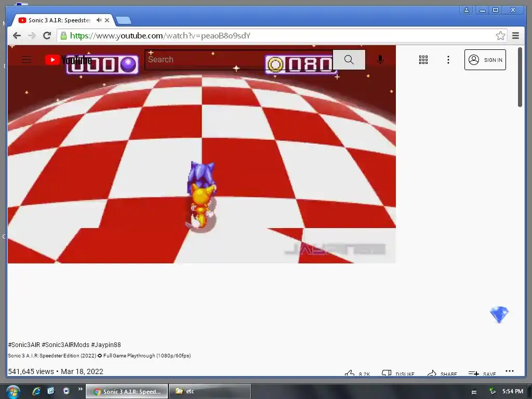532x399 pixels.
Task: Focus the YouTube Search field
Action: pyautogui.click(x=238, y=60)
